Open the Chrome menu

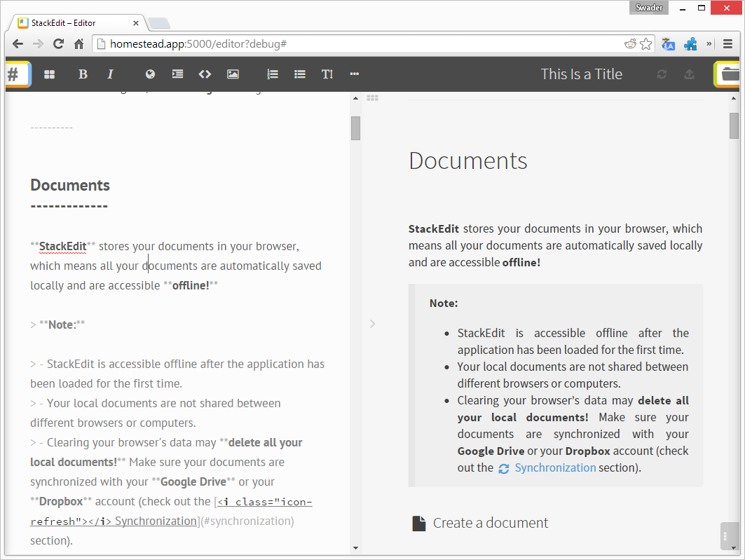pos(727,43)
